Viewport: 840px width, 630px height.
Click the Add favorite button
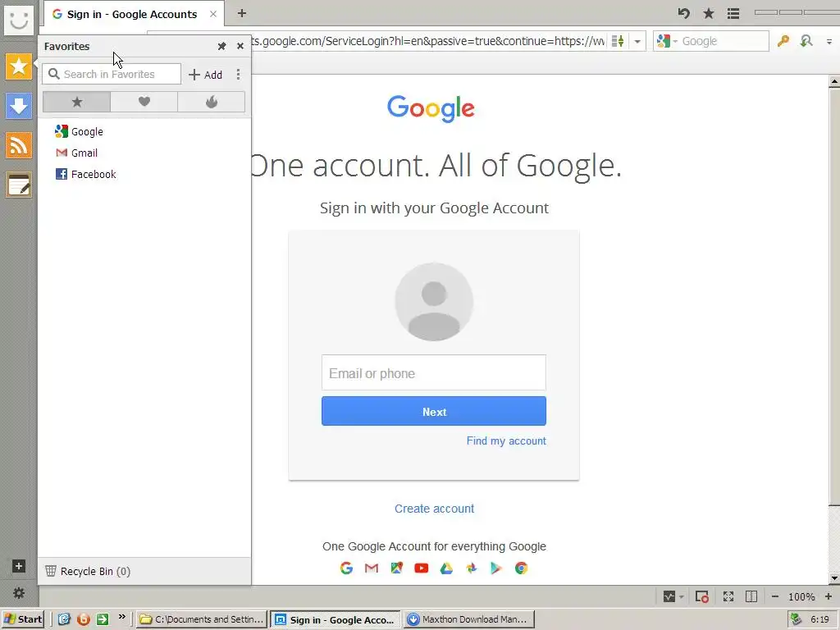click(206, 75)
